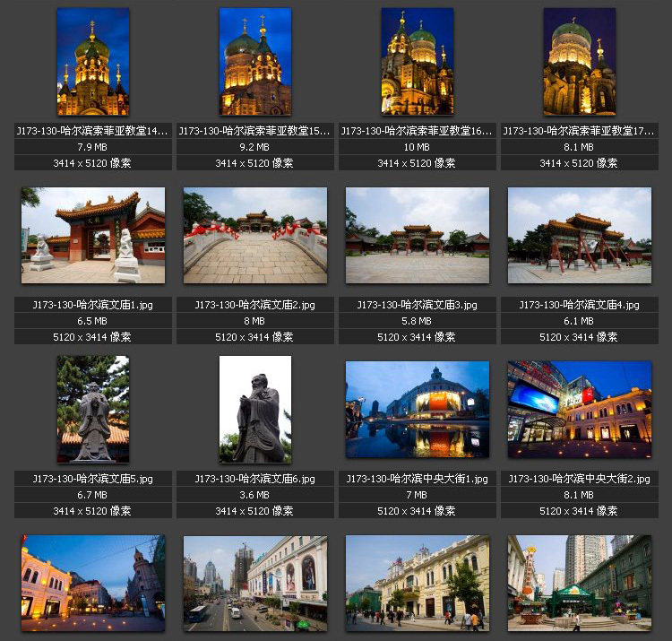Click the '6.7 MB' file size
This screenshot has width=672, height=641.
coord(92,495)
